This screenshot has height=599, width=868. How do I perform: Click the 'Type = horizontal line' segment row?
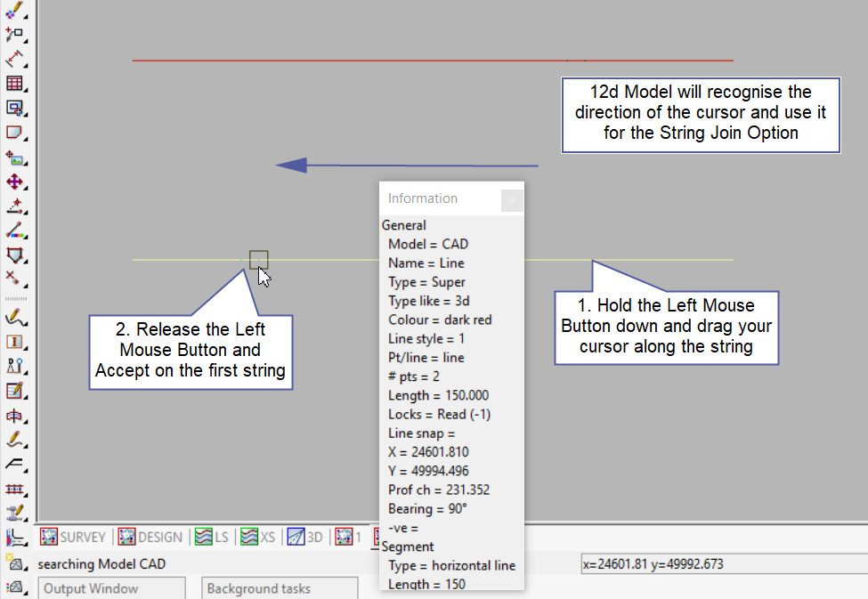[x=451, y=565]
